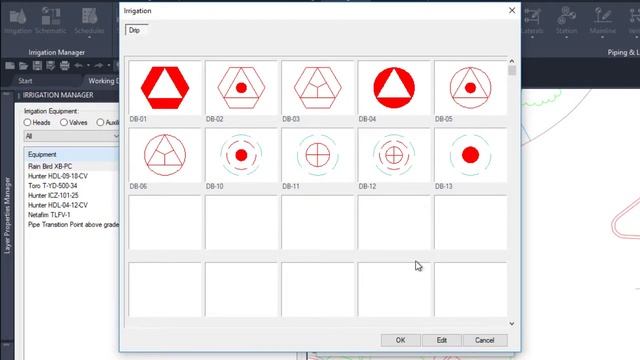Click the Save As quick access icon
This screenshot has width=640, height=360.
point(51,65)
